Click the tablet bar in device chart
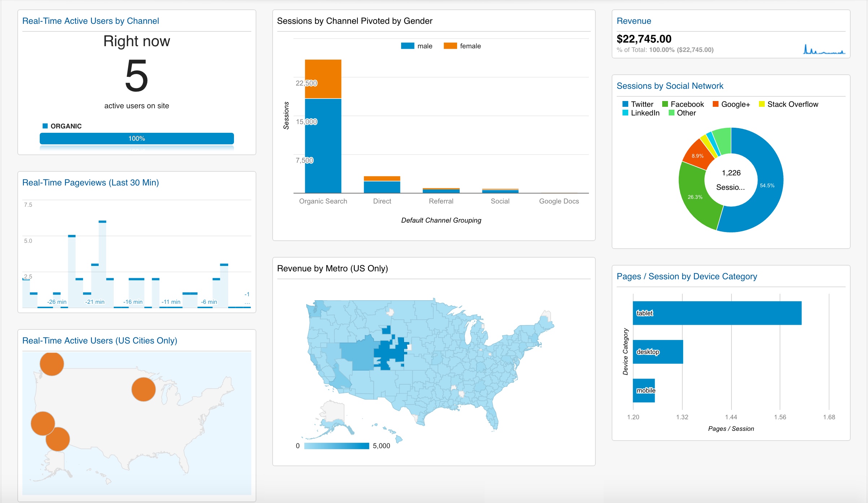The width and height of the screenshot is (868, 503). click(x=717, y=313)
